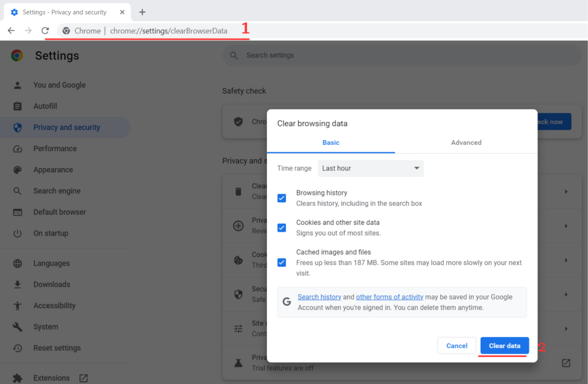Expand the Privacy Guide row arrow
The image size is (588, 384).
(566, 226)
